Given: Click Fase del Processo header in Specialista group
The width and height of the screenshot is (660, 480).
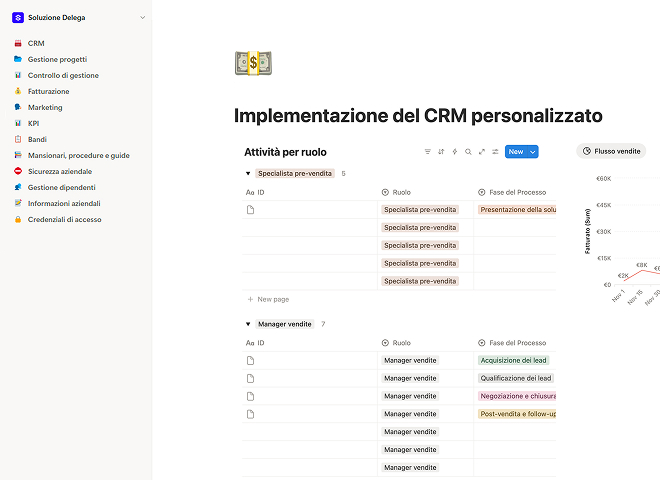Looking at the screenshot, I should tap(512, 192).
